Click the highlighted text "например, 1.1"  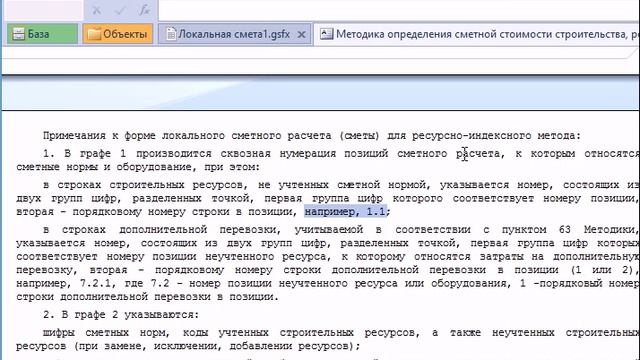[x=345, y=212]
